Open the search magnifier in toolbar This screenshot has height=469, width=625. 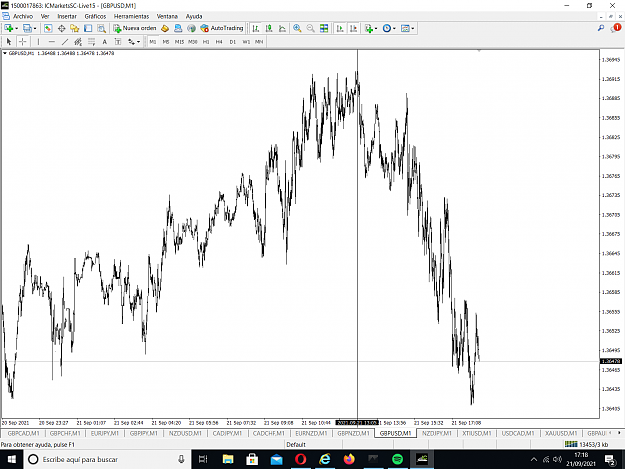pyautogui.click(x=601, y=28)
